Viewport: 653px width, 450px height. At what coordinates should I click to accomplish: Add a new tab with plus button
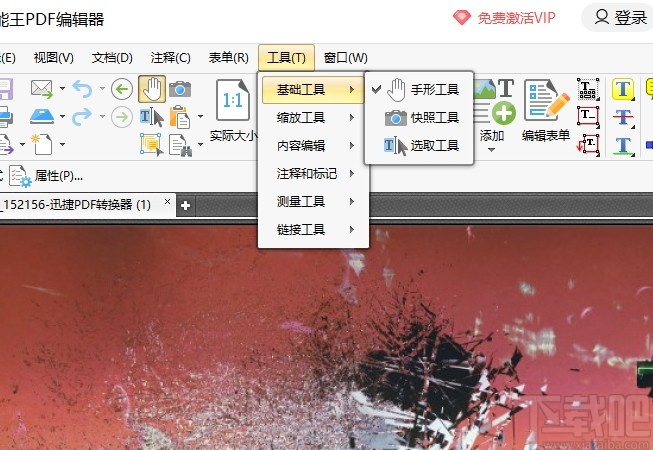pos(186,206)
